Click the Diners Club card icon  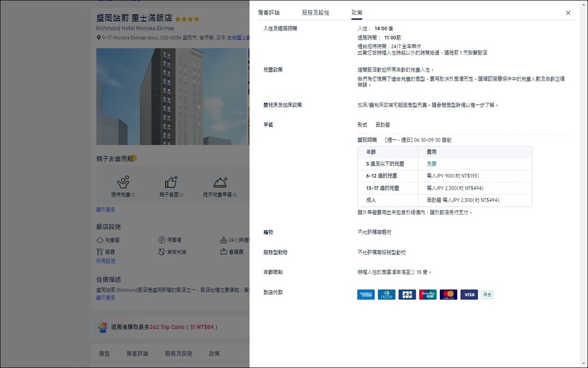pos(386,295)
